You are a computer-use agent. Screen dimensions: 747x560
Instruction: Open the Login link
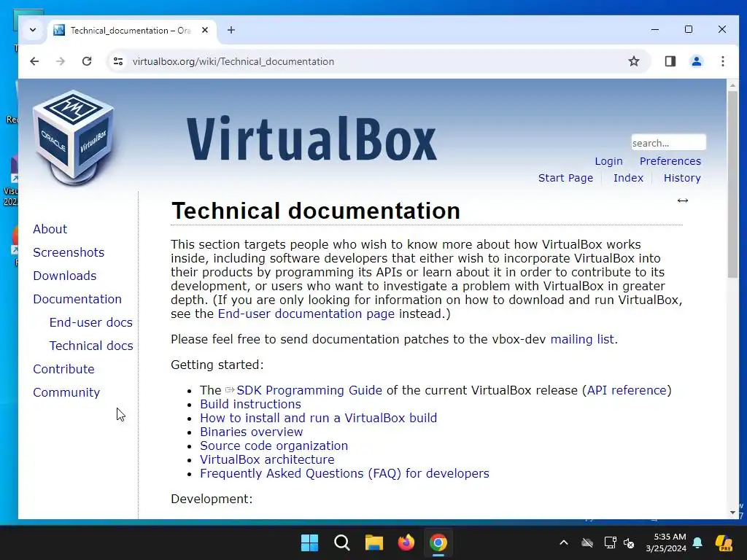(x=608, y=161)
